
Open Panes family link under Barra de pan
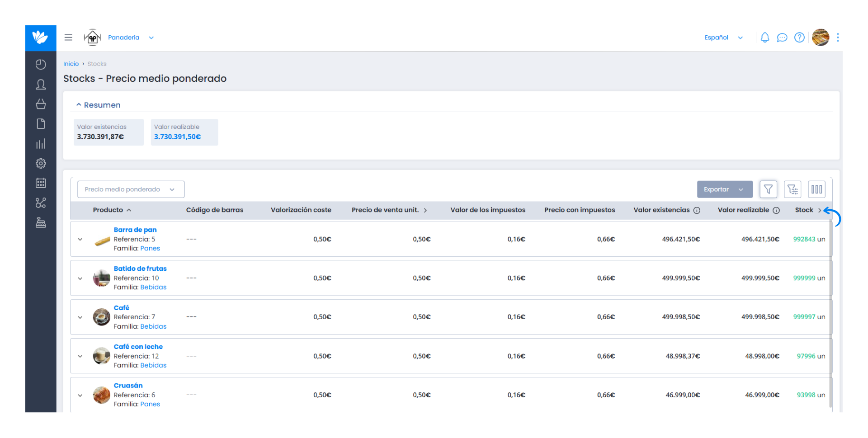(150, 249)
